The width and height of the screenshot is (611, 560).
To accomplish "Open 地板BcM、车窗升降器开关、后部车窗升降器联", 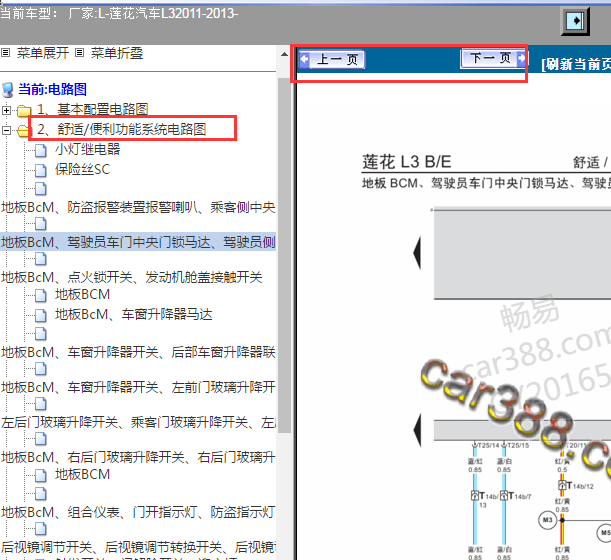I will [138, 352].
